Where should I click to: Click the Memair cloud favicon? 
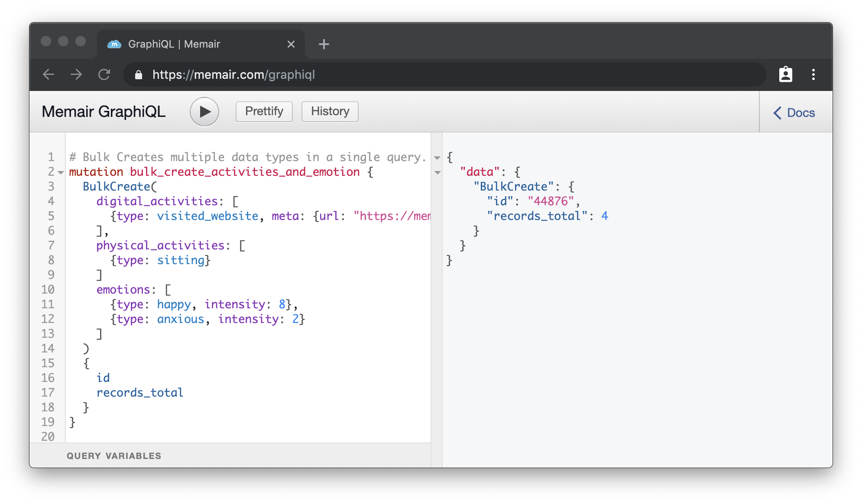[114, 44]
